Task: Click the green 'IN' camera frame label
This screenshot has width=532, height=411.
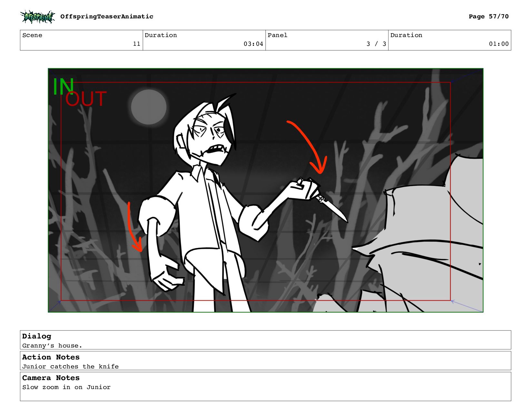Action: [63, 86]
